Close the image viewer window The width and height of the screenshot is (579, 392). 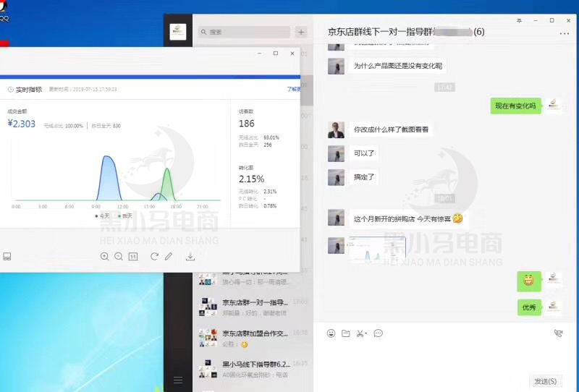point(292,54)
